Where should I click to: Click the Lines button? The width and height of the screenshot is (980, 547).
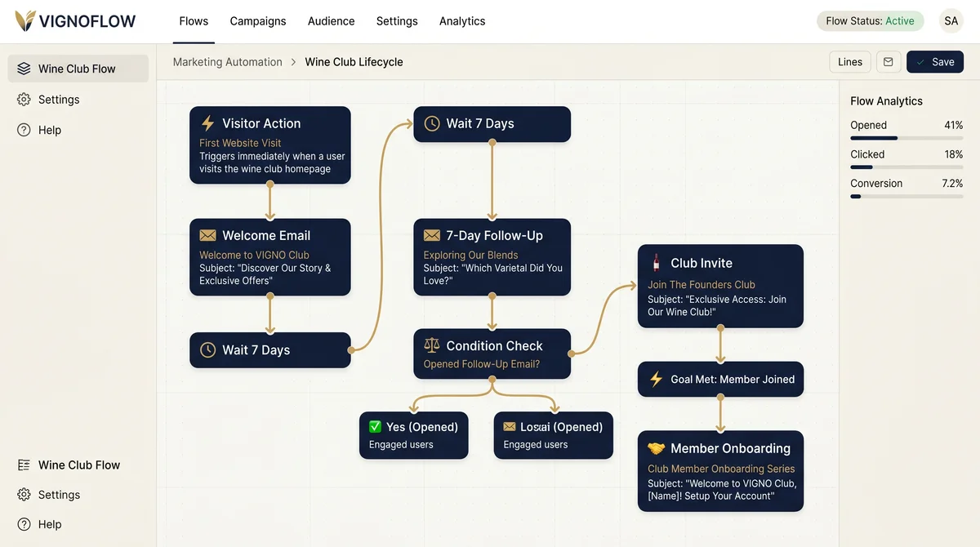click(x=850, y=62)
